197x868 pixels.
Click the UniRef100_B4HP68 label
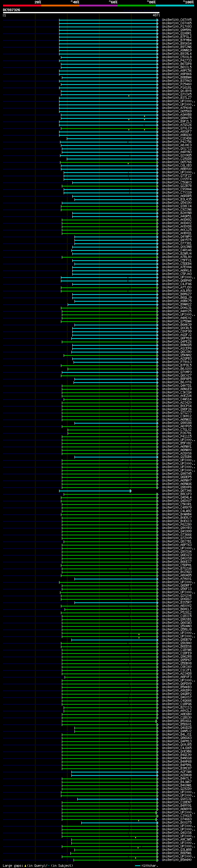click(x=177, y=761)
